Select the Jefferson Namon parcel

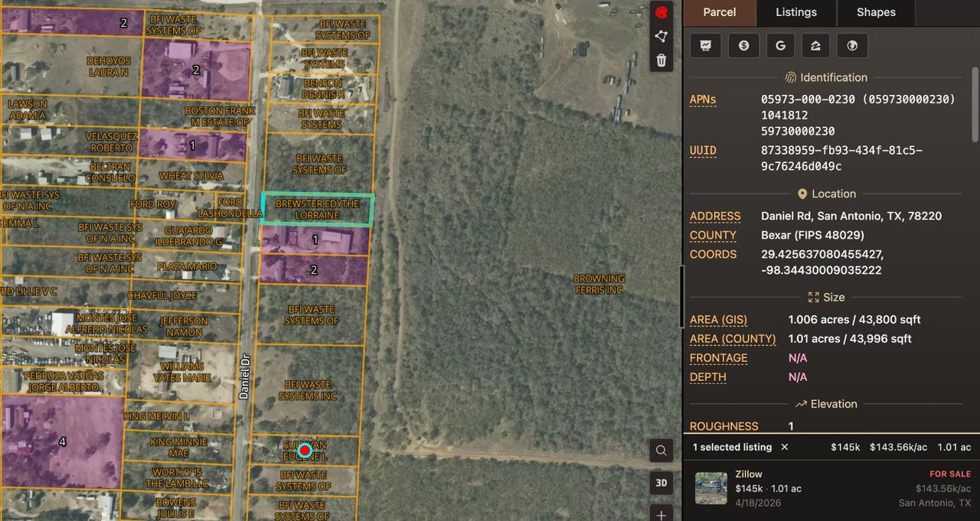184,326
